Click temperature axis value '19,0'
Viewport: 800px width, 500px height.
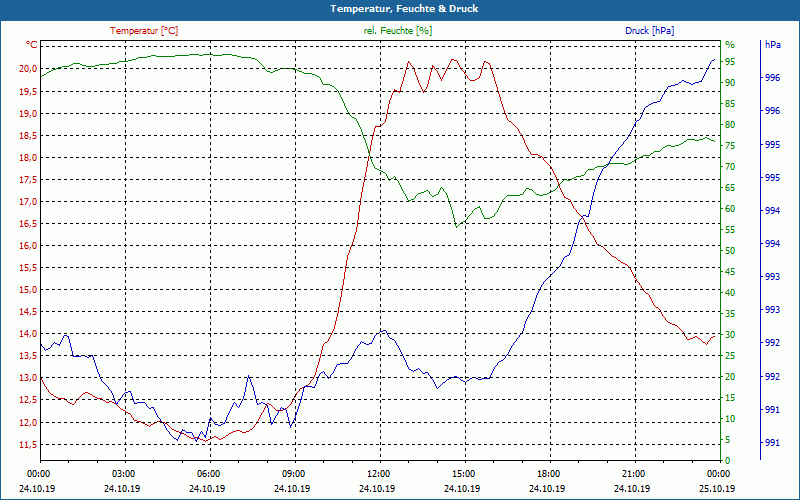(x=28, y=113)
